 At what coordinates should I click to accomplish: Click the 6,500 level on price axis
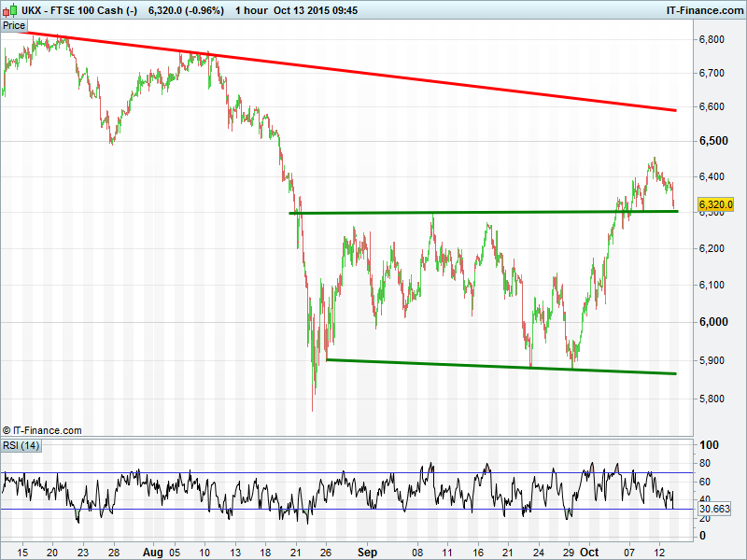[713, 141]
